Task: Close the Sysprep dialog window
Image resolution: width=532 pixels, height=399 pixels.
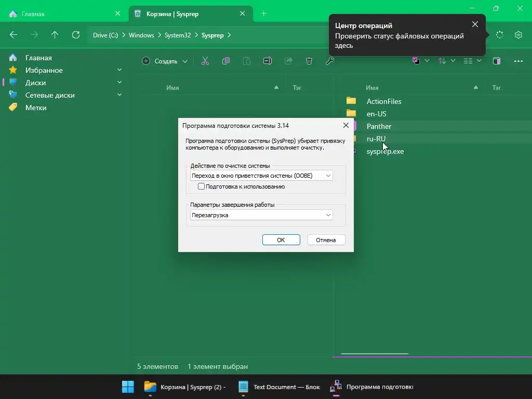Action: (345, 125)
